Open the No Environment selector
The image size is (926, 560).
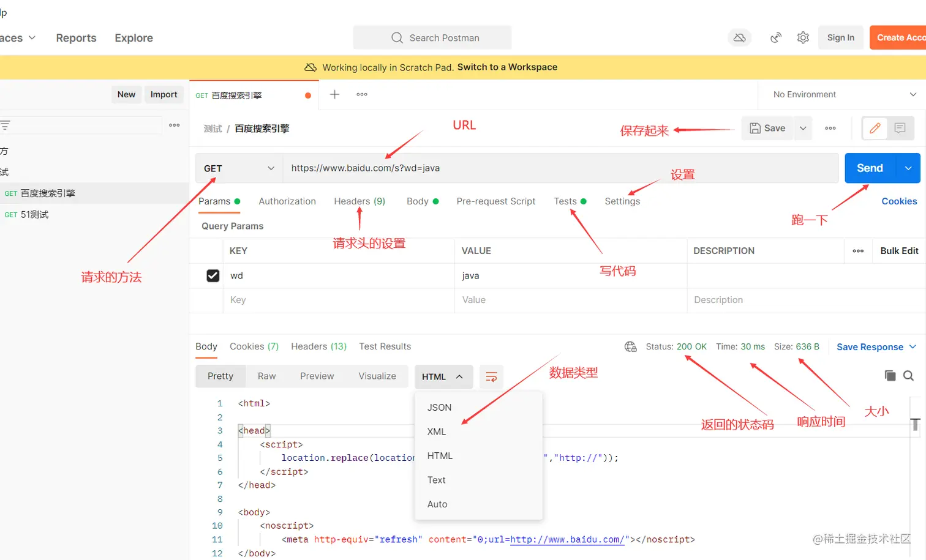844,95
